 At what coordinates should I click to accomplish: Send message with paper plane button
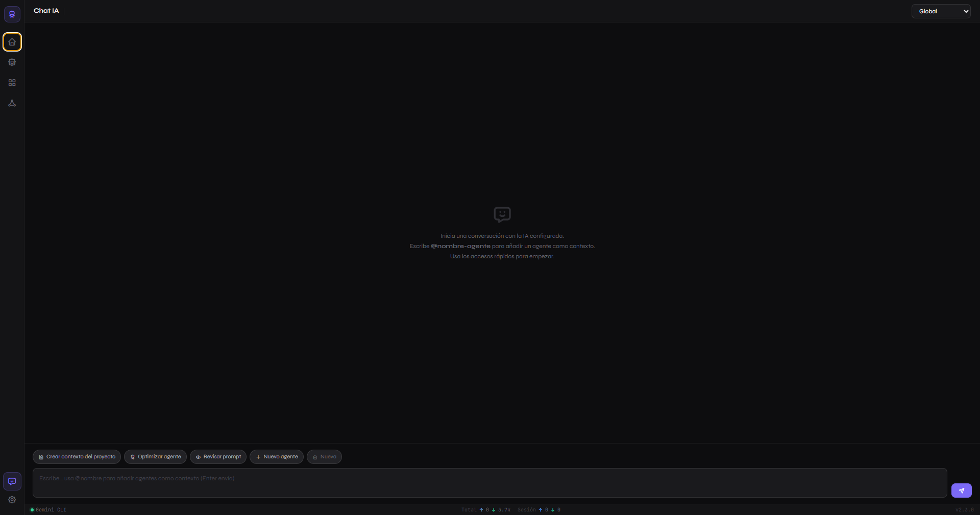coord(961,491)
